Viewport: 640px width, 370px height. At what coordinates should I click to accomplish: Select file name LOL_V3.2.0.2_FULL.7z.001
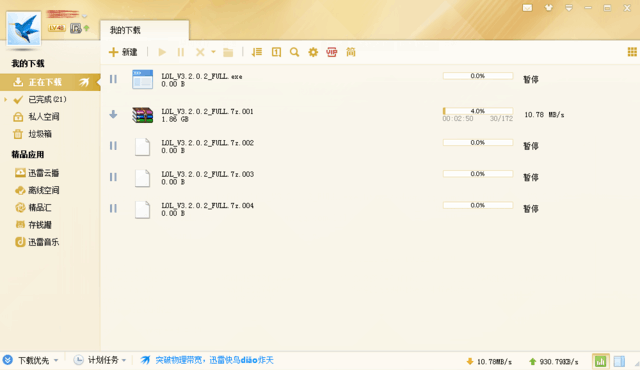(207, 111)
